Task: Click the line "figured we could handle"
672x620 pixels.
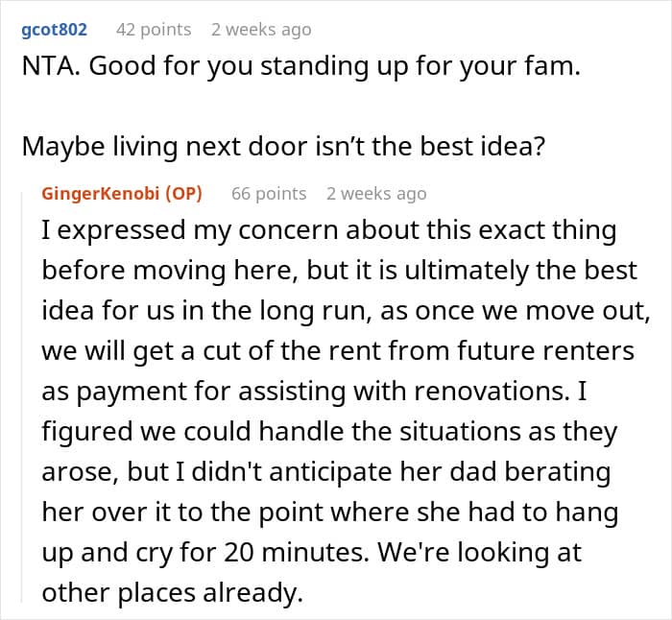Action: (329, 432)
